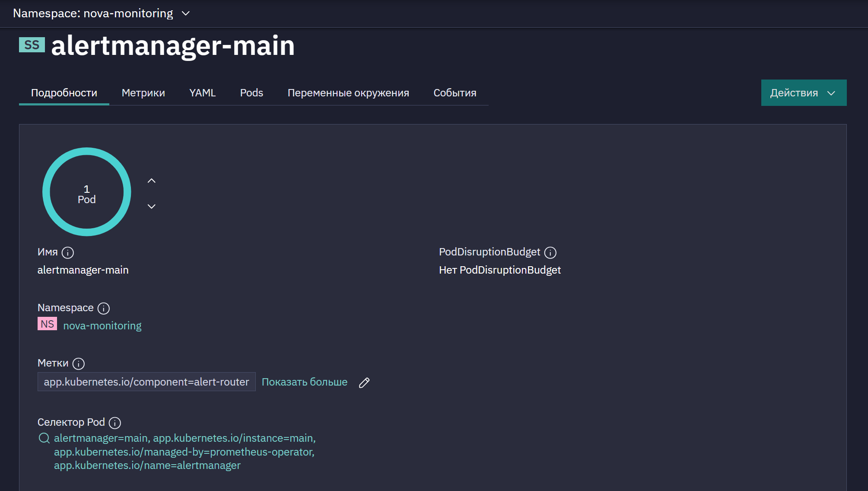The height and width of the screenshot is (491, 868).
Task: Expand the Действия actions dropdown
Action: [x=804, y=92]
